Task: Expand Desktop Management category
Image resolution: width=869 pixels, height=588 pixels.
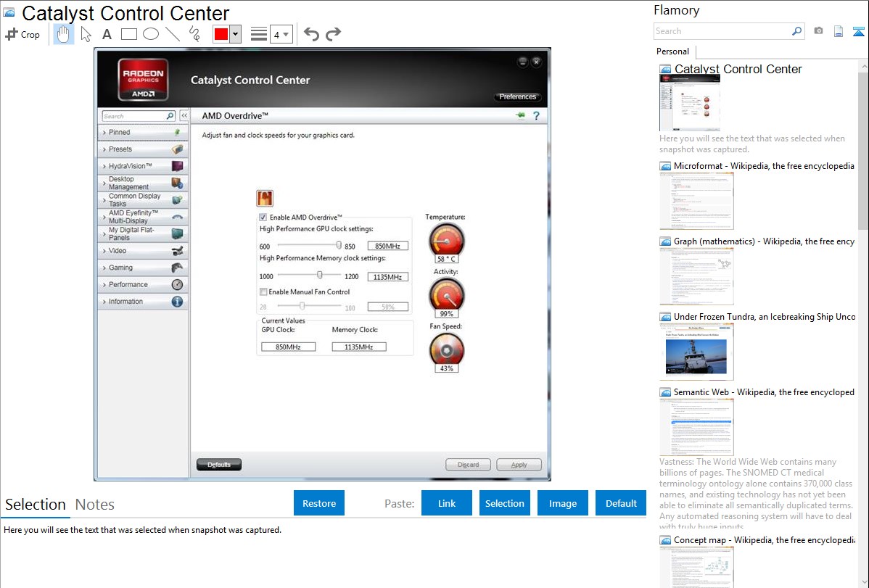Action: (x=143, y=183)
